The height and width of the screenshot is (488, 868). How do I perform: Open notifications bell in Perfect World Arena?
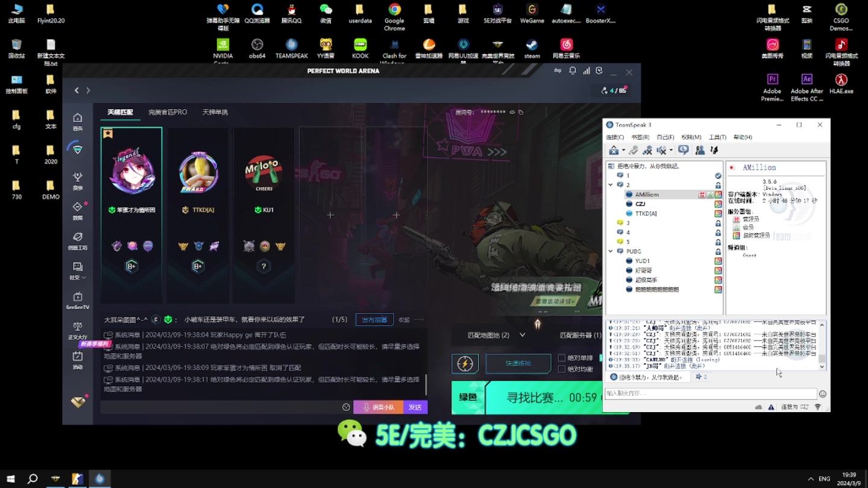(573, 71)
